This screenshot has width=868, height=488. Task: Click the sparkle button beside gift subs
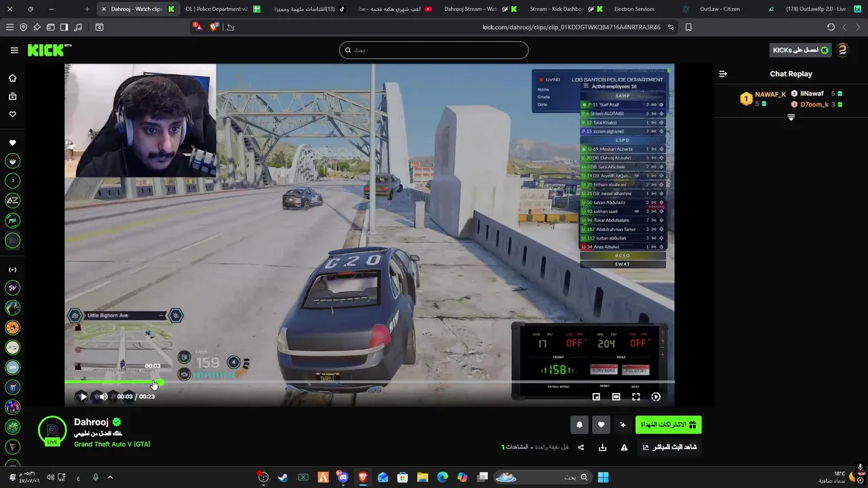[x=623, y=425]
